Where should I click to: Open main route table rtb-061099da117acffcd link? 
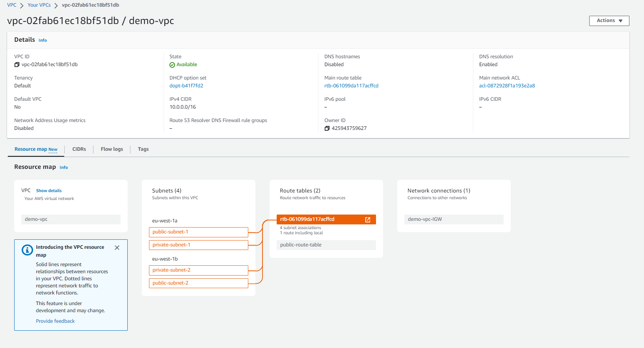pos(351,86)
